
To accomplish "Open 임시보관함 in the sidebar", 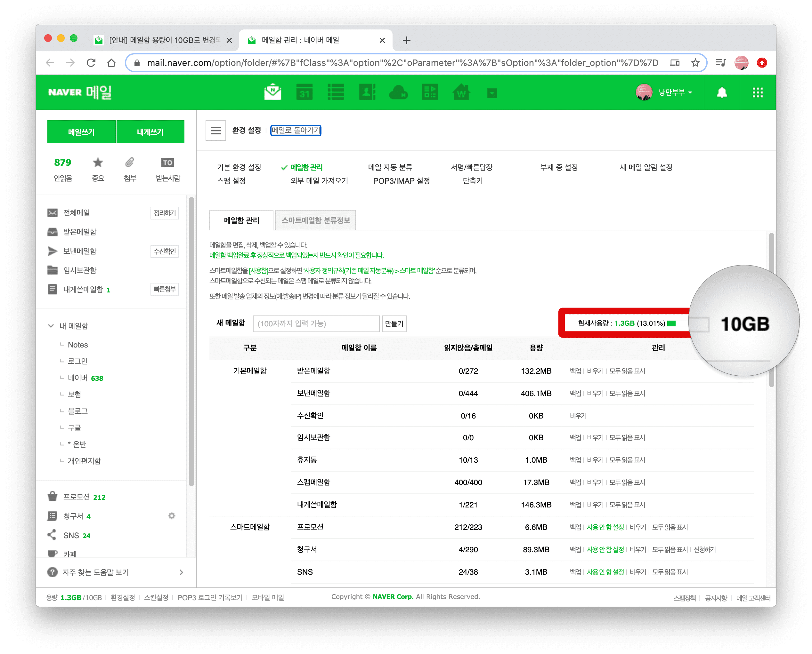I will pos(79,270).
